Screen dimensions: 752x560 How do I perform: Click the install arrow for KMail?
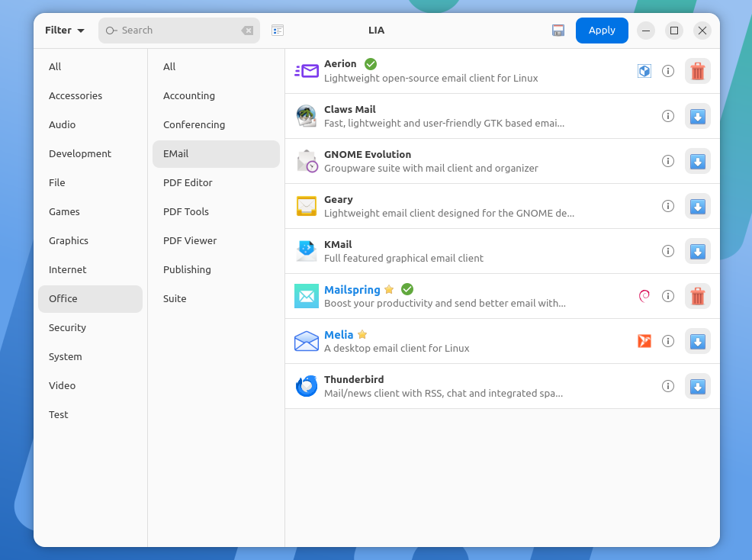pyautogui.click(x=697, y=252)
